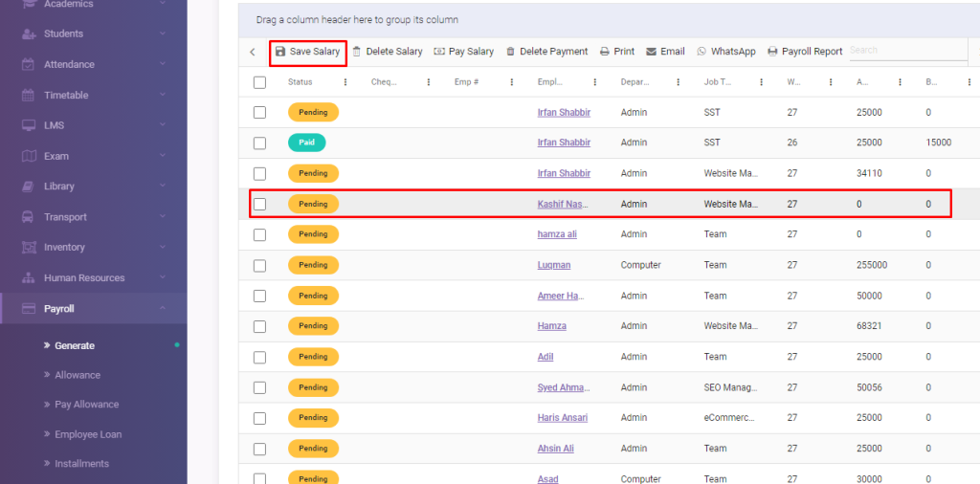Check the box for Kashif Nas... row

(x=259, y=204)
